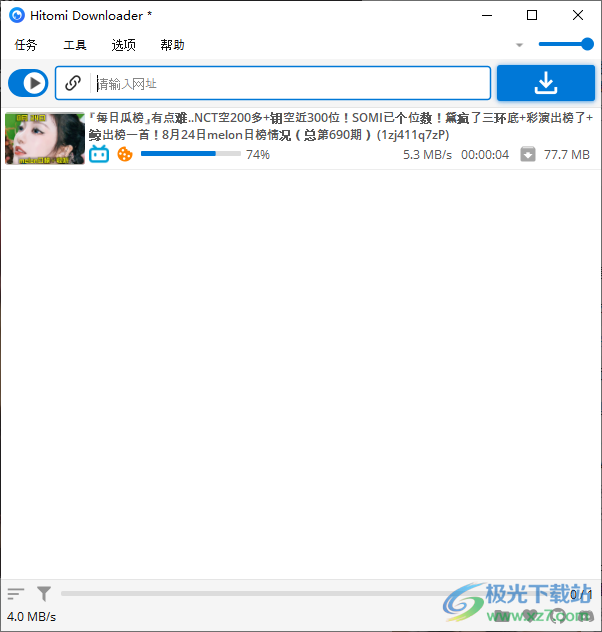Click the 00:00:04 remaining time
Screen dimensions: 602x632
(485, 155)
